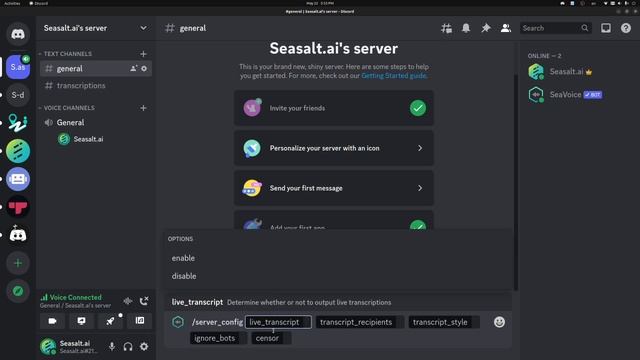Create a new text channel plus icon
This screenshot has height=360, width=640.
coord(143,54)
